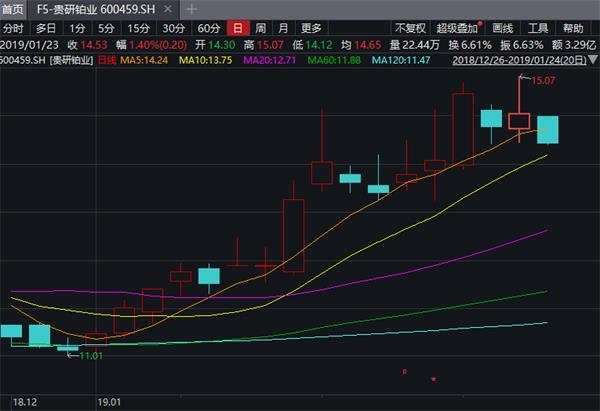This screenshot has height=411, width=600.
Task: Select the 5分 period
Action: coord(106,28)
